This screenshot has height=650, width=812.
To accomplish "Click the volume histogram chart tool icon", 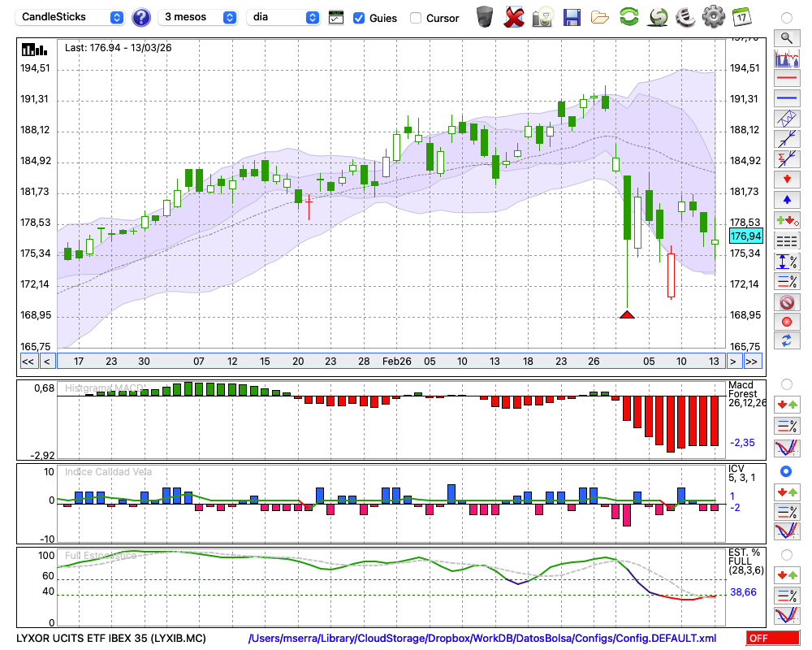I will click(787, 58).
